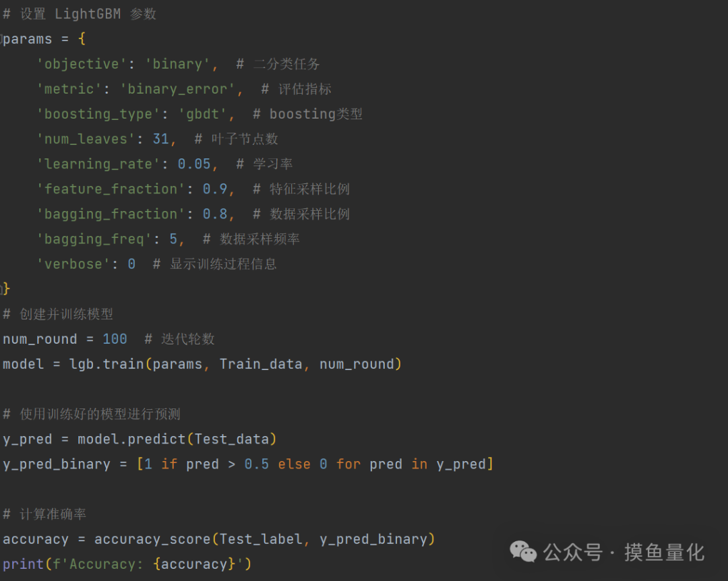Click the 'binary_error' metric value
Viewport: 728px width, 581px height.
[177, 89]
